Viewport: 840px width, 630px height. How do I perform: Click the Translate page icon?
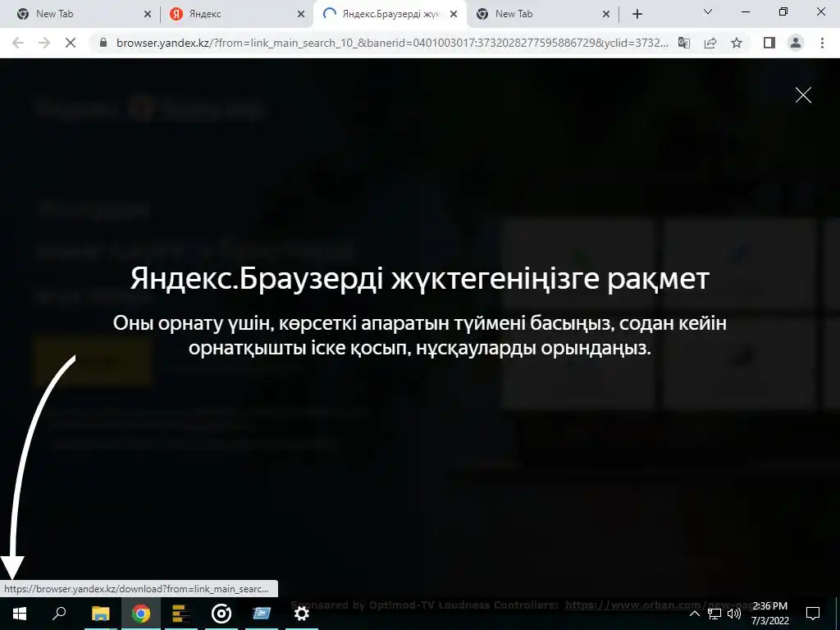(684, 43)
